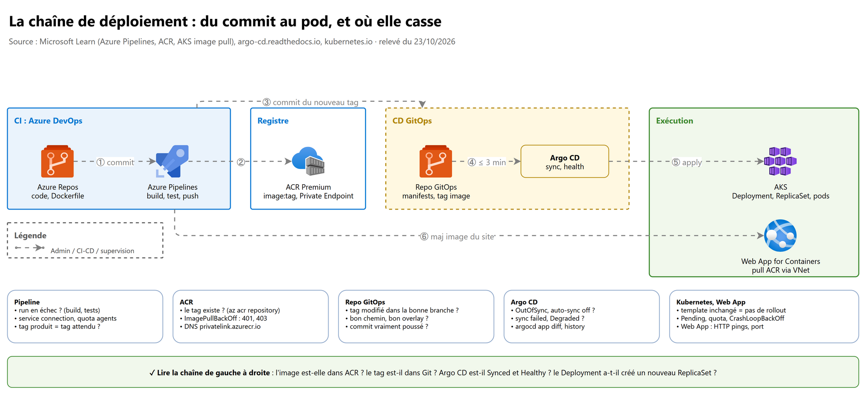Click the 'CD GitOps' group heading
868x396 pixels.
pyautogui.click(x=412, y=121)
